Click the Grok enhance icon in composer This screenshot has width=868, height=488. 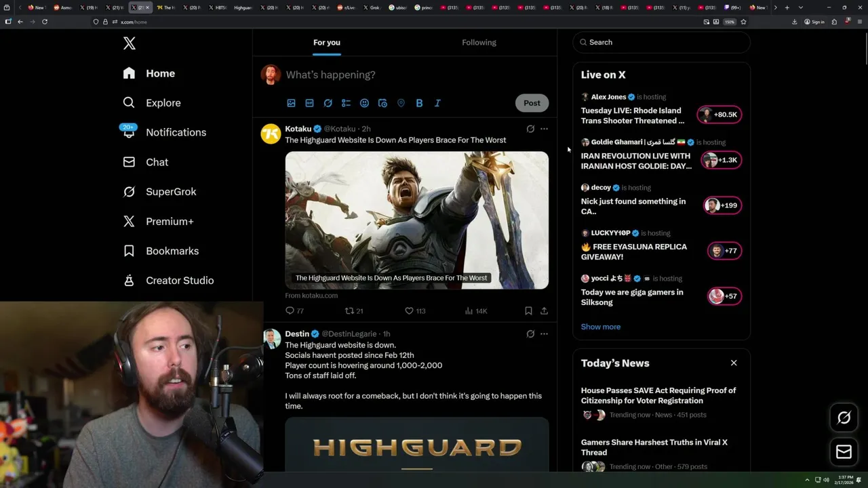[328, 103]
